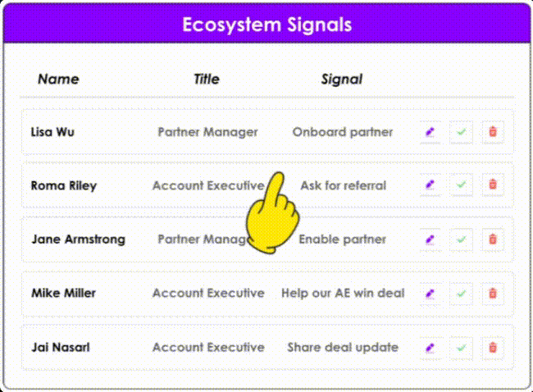Delete Roma Riley's signal row

click(493, 185)
